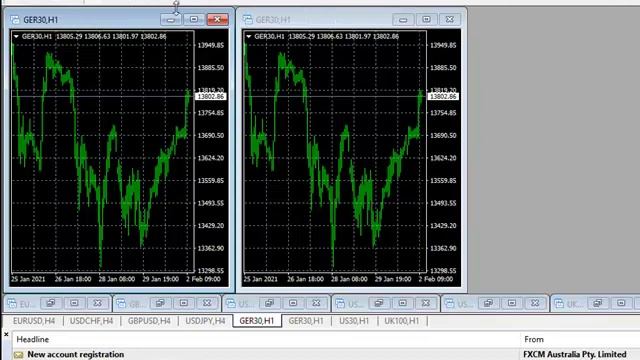Screen dimensions: 640x360
Task: Click chart icon in active GER30,H1 window title bar
Action: (15, 20)
